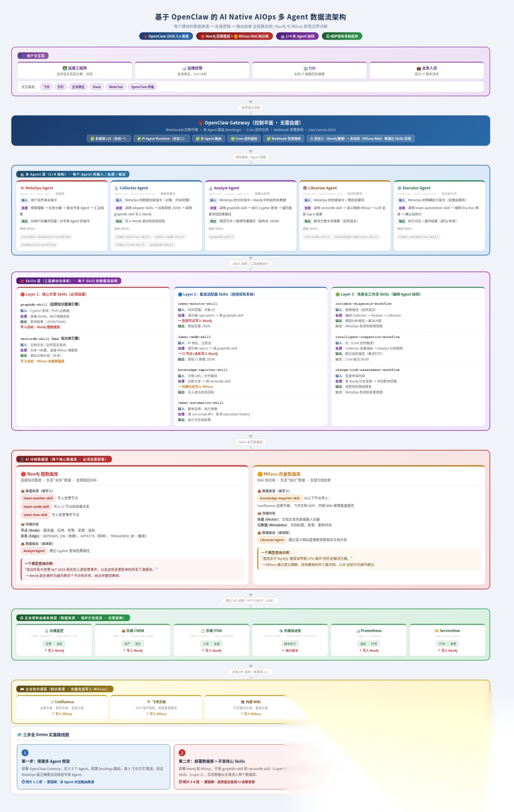Click knowledge-importer-skill pill in Milvus card
This screenshot has height=812, width=514.
point(280,498)
